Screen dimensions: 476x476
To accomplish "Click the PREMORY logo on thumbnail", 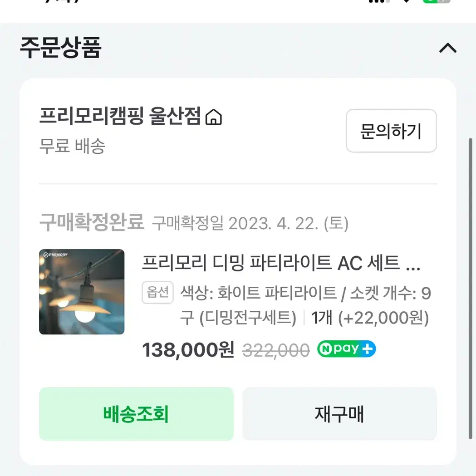I will (55, 255).
